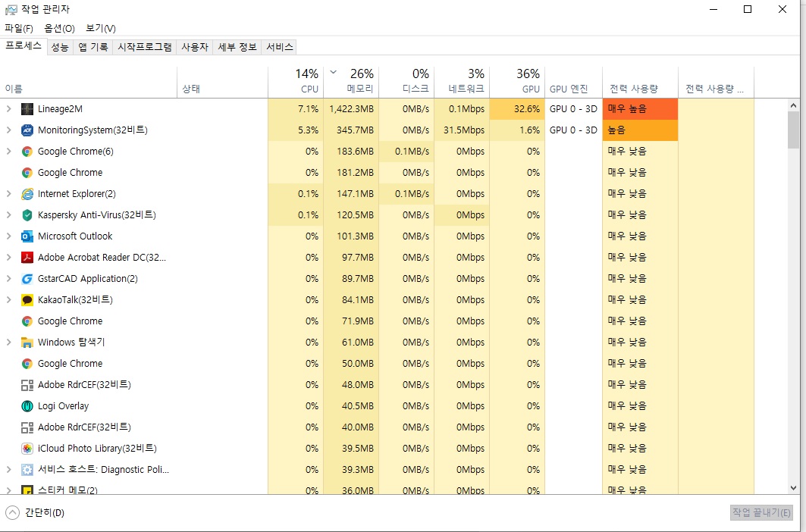Expand the Microsoft Outlook group
Viewport: 806px width, 532px height.
tap(9, 236)
